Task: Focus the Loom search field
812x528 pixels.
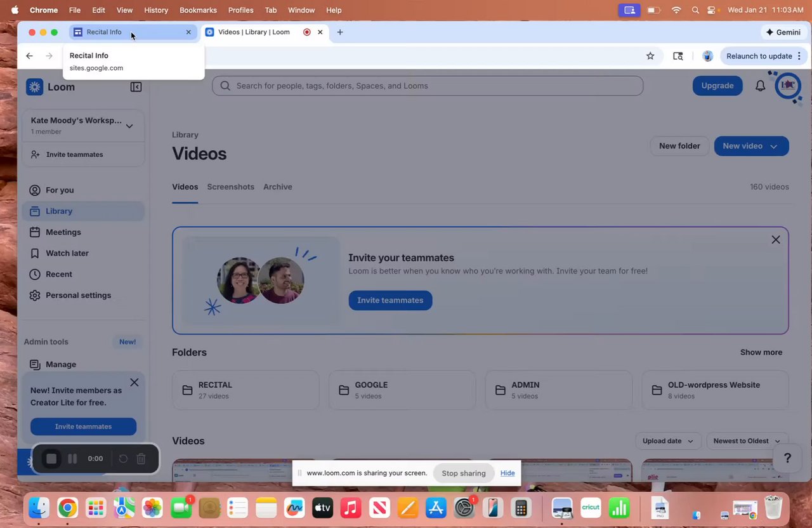Action: [x=428, y=86]
